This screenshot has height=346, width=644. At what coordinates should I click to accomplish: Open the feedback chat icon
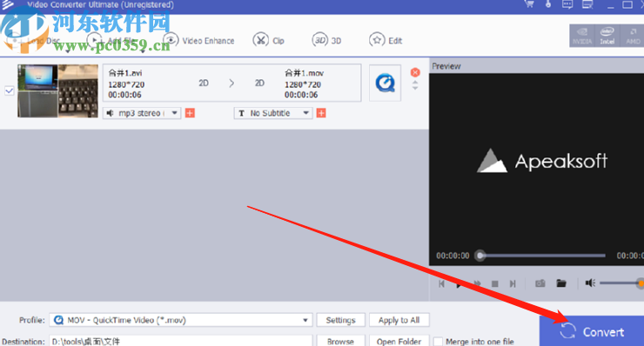pos(567,4)
